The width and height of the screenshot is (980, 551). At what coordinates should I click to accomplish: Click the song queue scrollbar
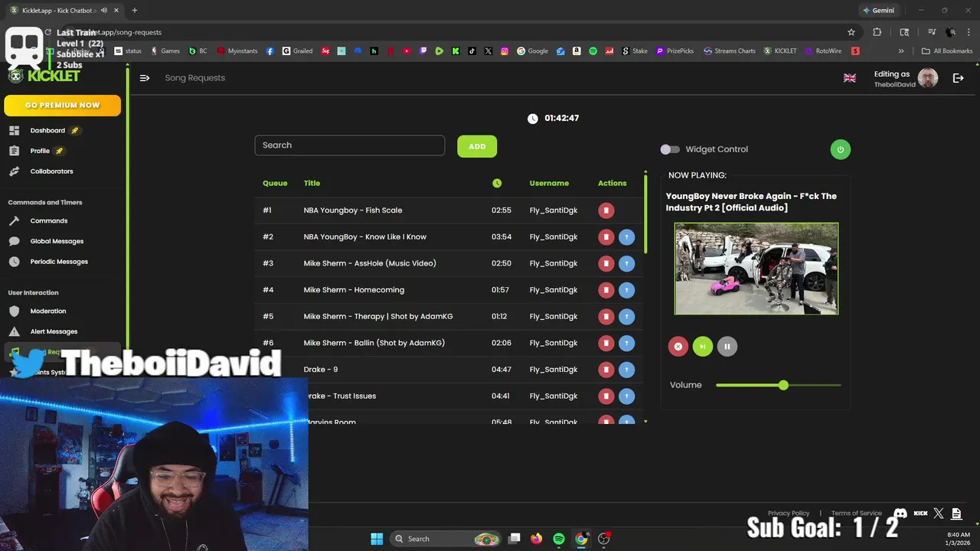click(645, 214)
